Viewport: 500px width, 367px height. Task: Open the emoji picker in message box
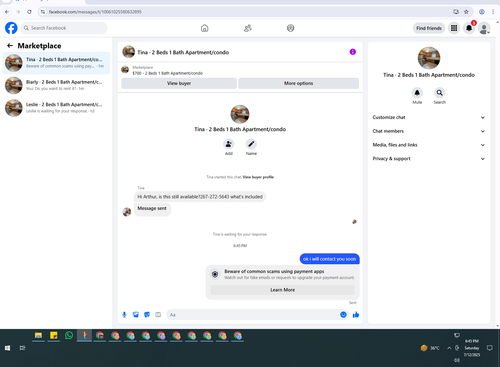pos(343,315)
